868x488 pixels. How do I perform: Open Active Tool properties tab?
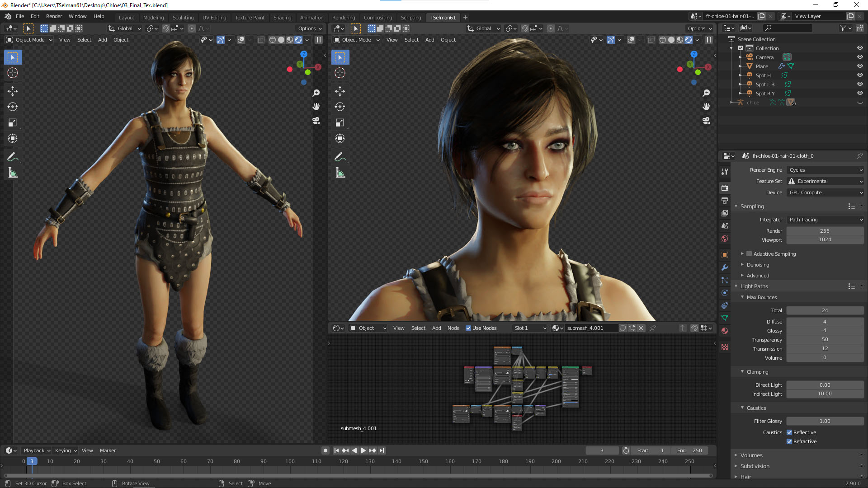[725, 172]
